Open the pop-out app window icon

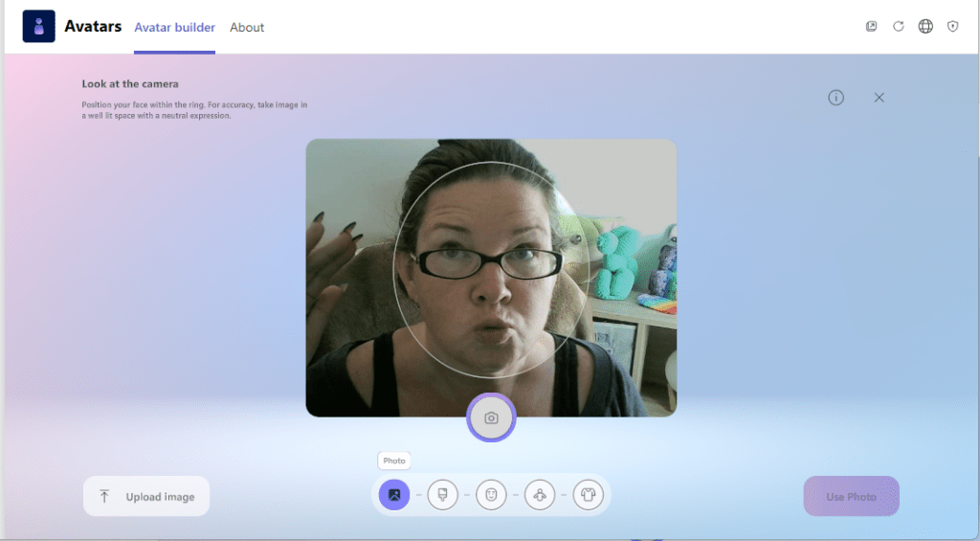pyautogui.click(x=871, y=26)
